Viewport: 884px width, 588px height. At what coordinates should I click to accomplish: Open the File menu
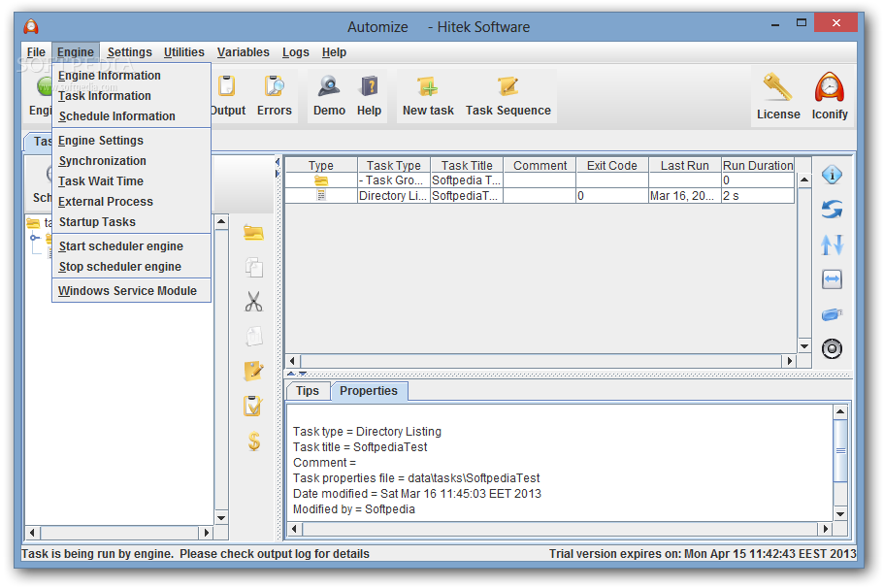36,52
